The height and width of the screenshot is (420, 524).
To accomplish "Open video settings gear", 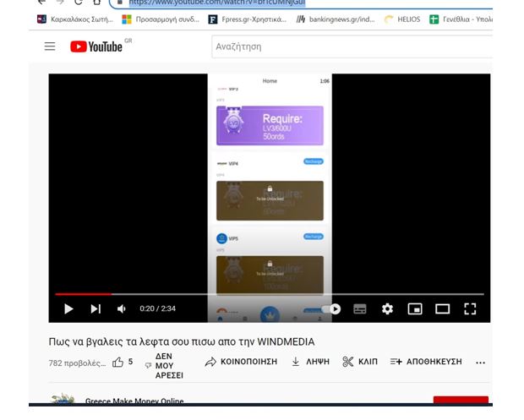I will 387,309.
